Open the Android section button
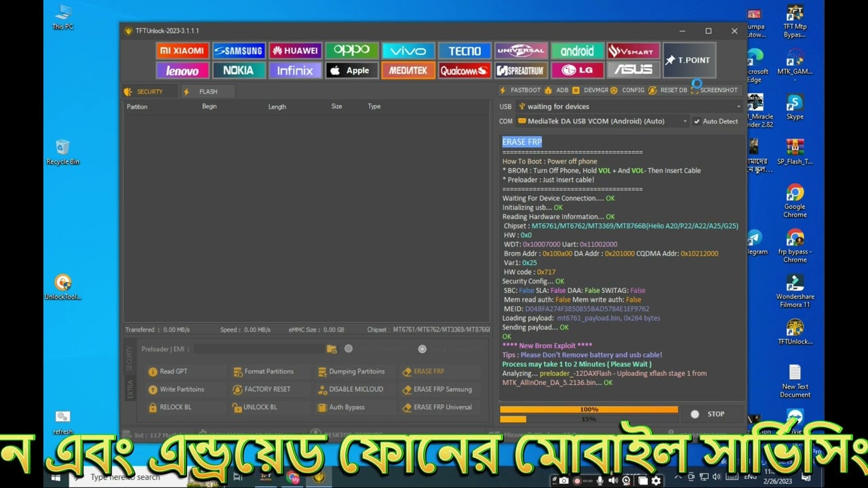This screenshot has width=868, height=488. (577, 51)
